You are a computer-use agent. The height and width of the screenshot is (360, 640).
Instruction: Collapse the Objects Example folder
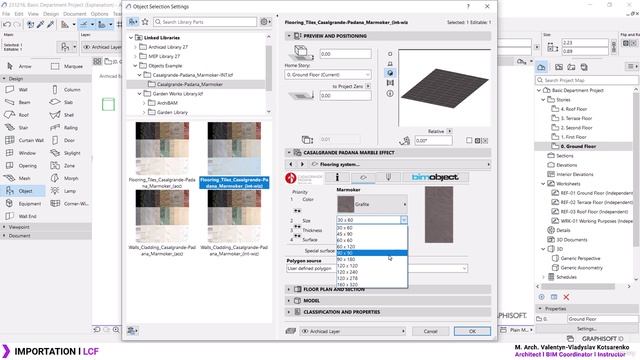click(x=136, y=66)
